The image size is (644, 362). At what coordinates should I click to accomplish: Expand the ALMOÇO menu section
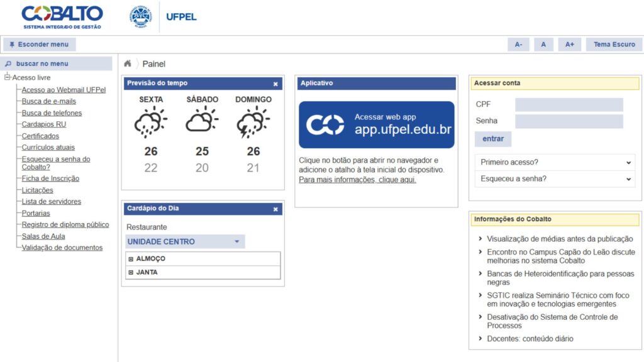(x=130, y=258)
